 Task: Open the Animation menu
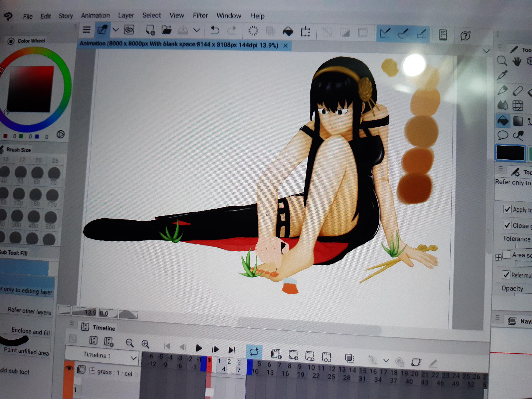tap(95, 15)
